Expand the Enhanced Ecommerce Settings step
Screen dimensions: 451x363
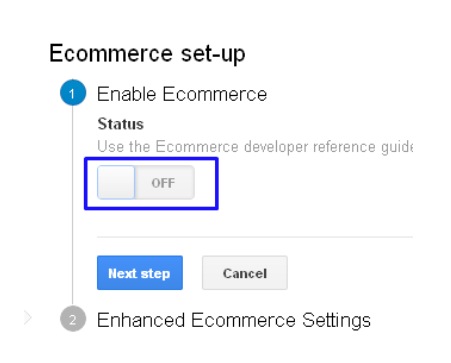tap(234, 320)
